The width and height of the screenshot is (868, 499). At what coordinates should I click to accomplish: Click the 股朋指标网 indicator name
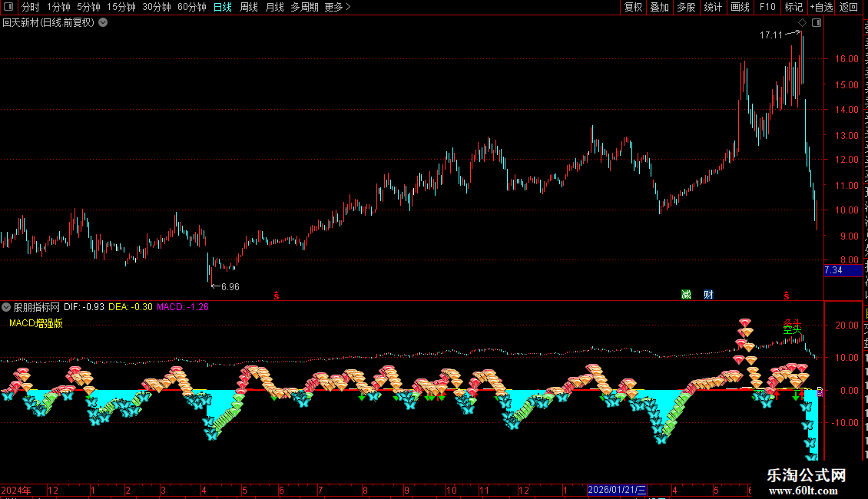37,307
